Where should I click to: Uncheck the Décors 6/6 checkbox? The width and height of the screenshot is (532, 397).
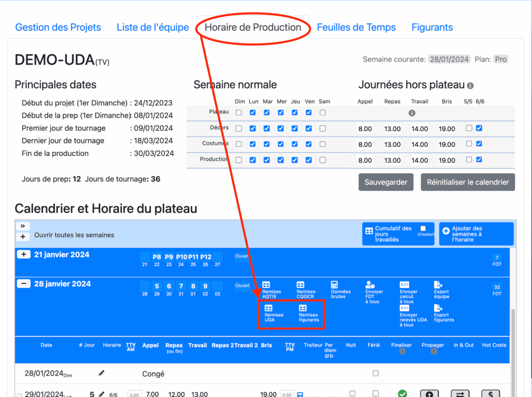tap(479, 128)
